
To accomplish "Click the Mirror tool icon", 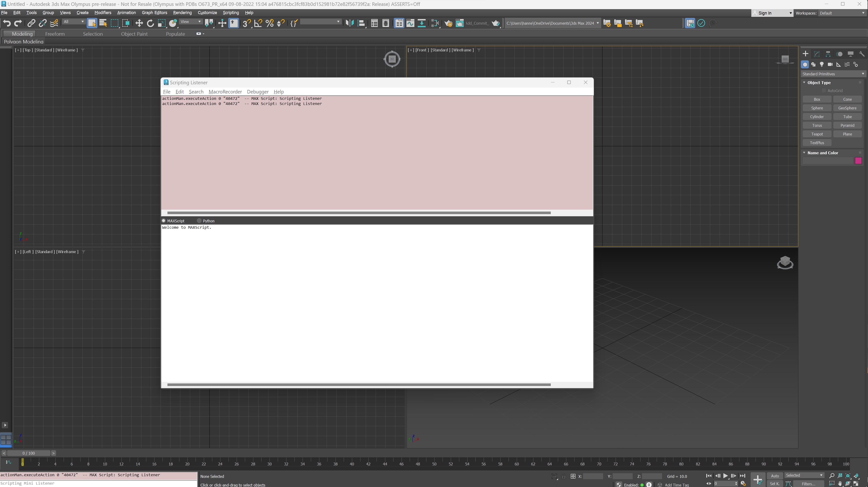I will coord(349,23).
